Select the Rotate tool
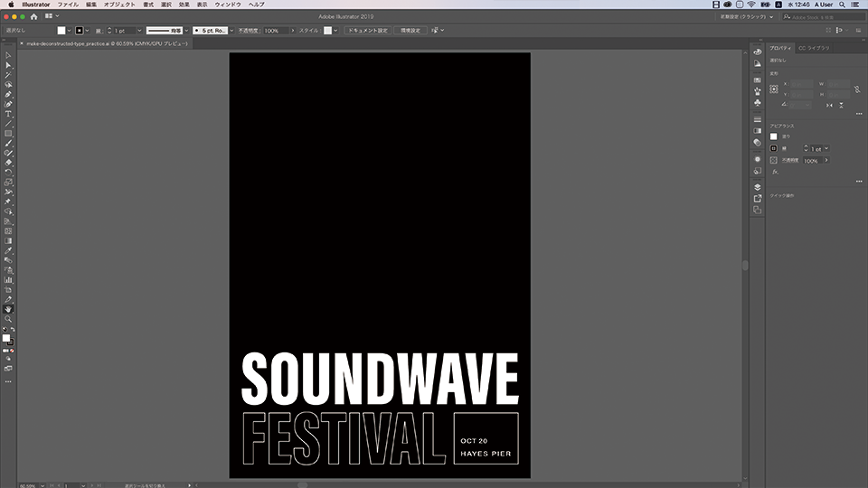 (8, 173)
